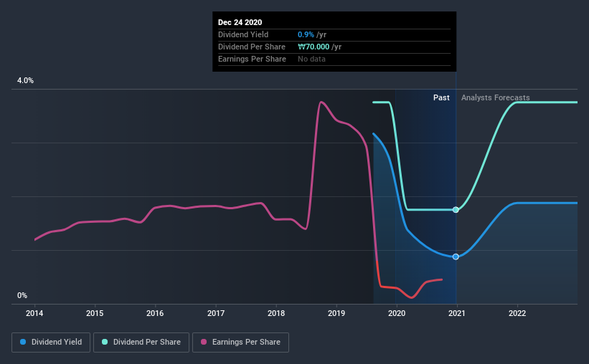Image resolution: width=589 pixels, height=364 pixels.
Task: Toggle the Earnings Per Share legend button
Action: click(240, 343)
